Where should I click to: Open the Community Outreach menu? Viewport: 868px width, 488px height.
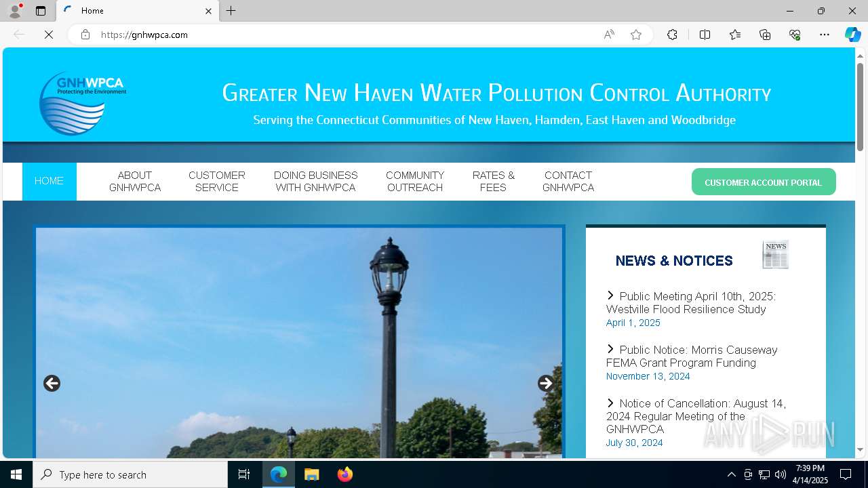pos(415,181)
